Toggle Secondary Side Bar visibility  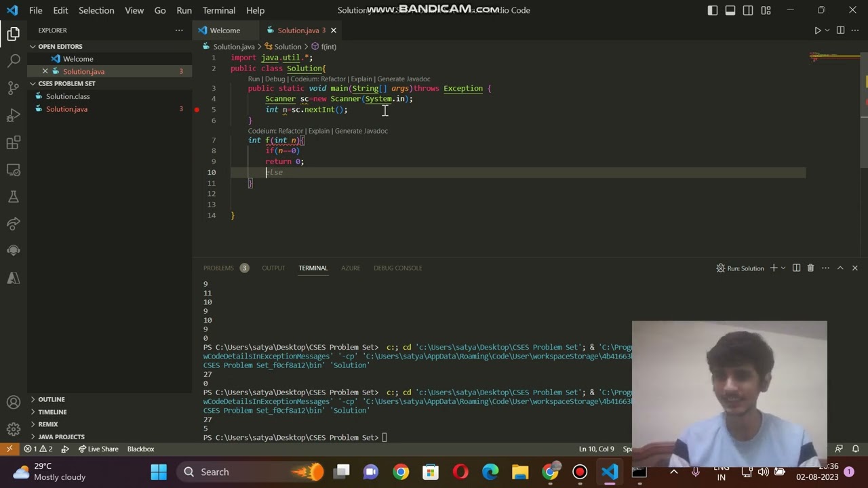pos(748,10)
